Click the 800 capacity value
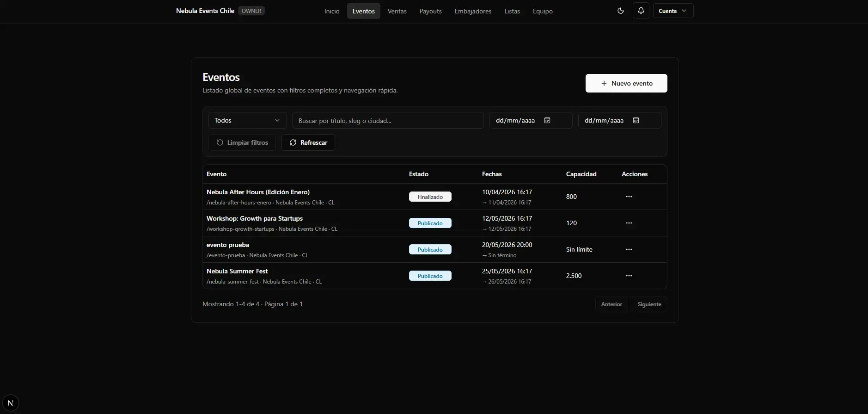Screen dimensions: 868x414 571,197
